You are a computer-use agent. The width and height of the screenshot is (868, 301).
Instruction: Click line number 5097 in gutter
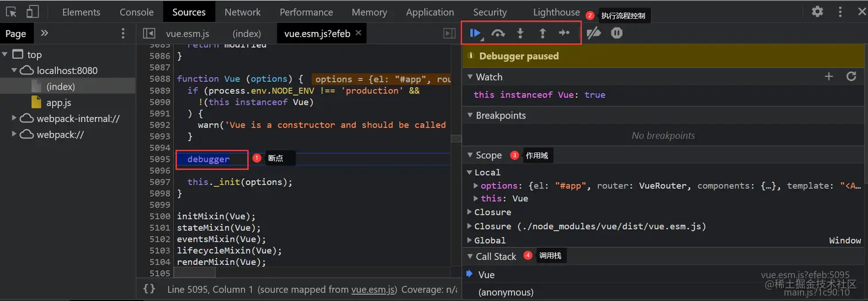(x=160, y=182)
